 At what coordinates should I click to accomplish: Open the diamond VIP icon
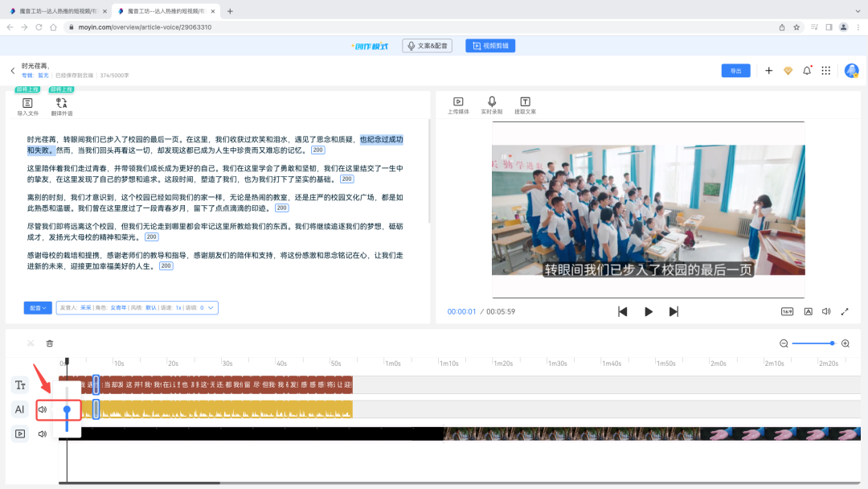point(788,71)
